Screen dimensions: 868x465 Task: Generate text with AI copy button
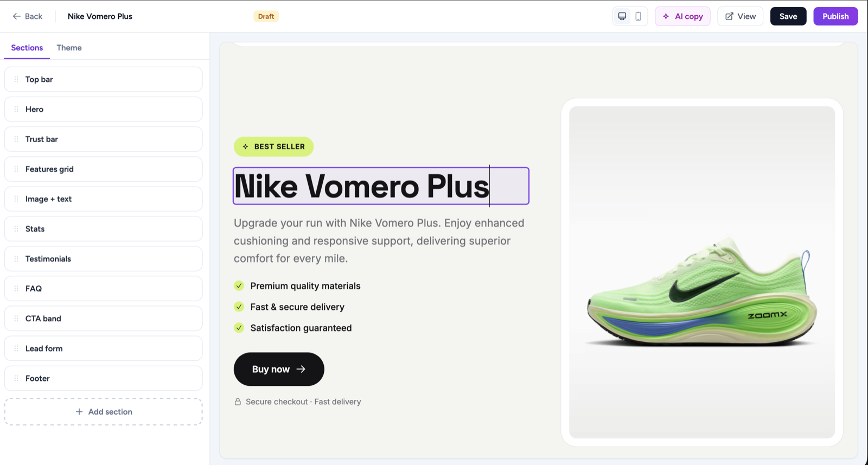click(x=682, y=16)
